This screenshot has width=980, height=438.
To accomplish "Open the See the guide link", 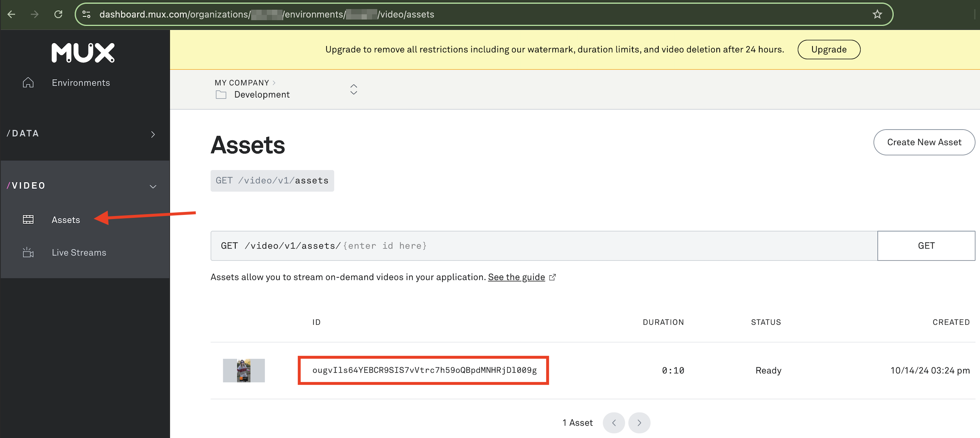I will [516, 277].
